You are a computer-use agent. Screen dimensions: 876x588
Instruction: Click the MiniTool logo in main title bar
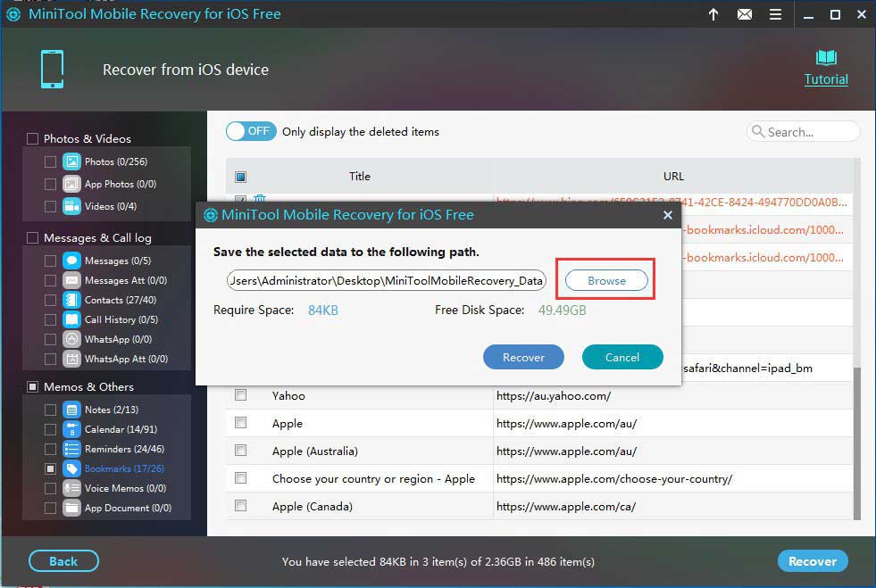tap(13, 14)
